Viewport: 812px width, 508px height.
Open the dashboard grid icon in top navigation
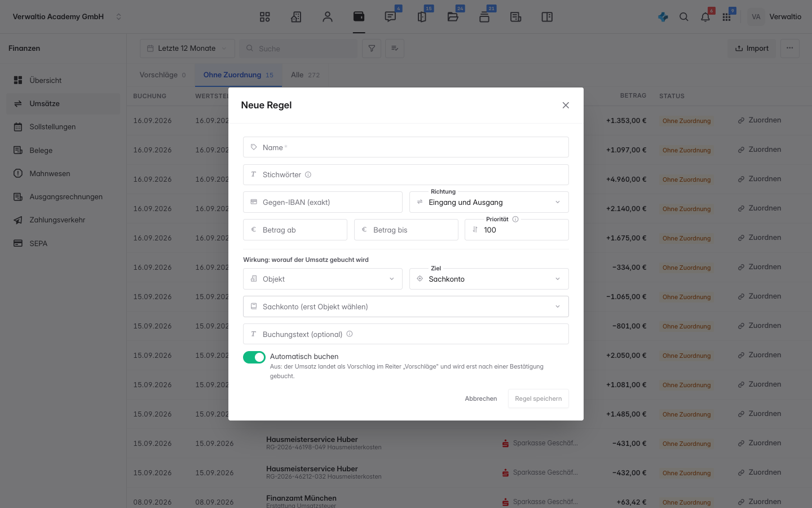pyautogui.click(x=265, y=17)
